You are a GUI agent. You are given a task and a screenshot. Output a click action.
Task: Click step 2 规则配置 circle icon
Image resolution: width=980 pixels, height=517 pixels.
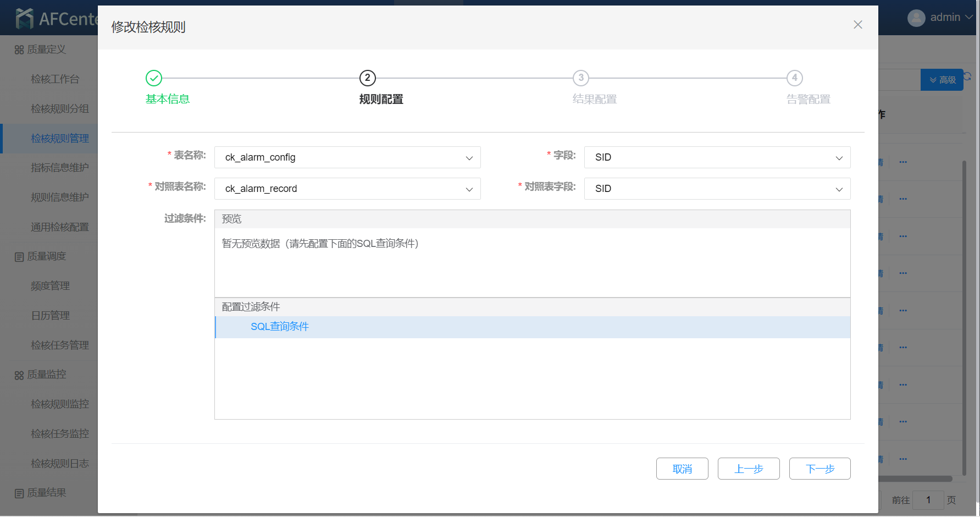[x=368, y=78]
